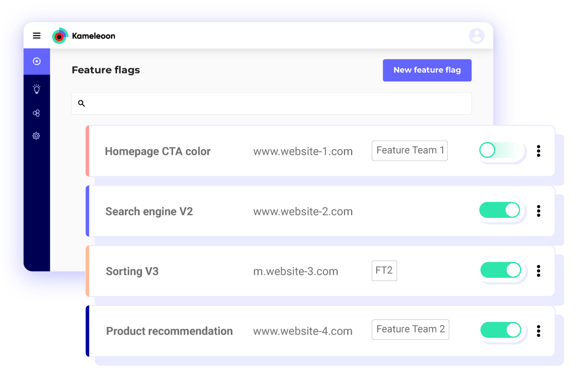Open the segments circles sidebar icon

[x=37, y=113]
